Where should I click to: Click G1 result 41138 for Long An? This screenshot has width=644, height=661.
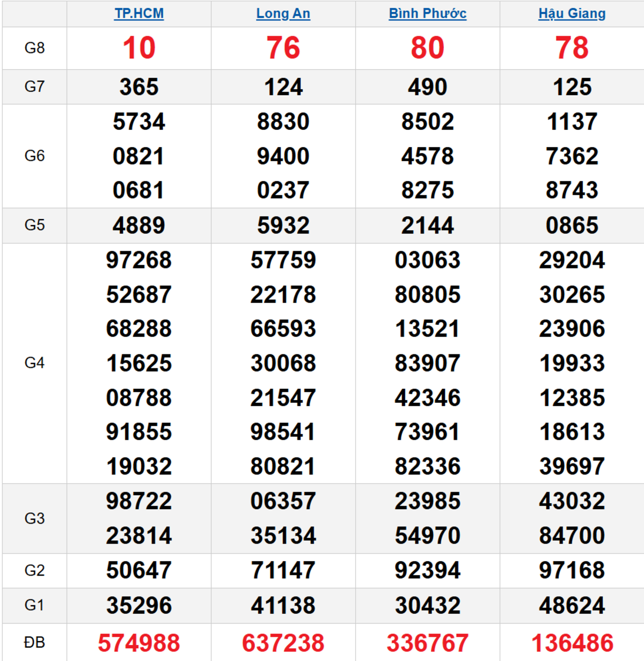tap(283, 605)
